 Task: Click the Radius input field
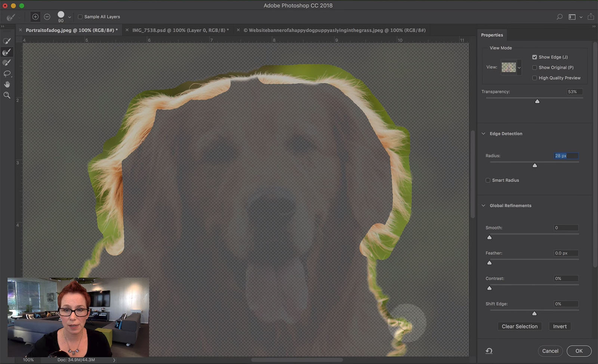coord(565,156)
